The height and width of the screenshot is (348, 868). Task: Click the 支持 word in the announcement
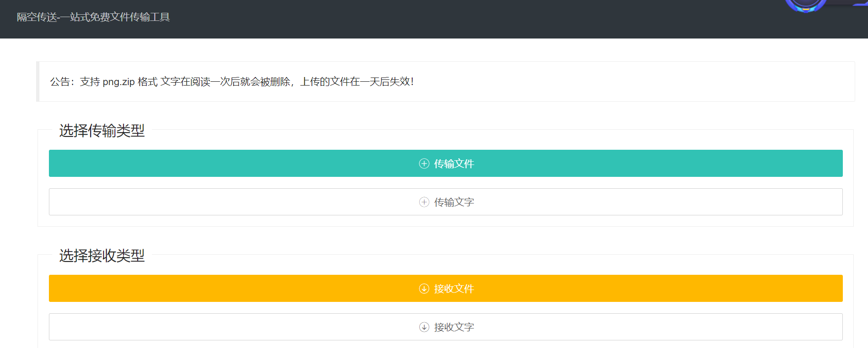90,82
